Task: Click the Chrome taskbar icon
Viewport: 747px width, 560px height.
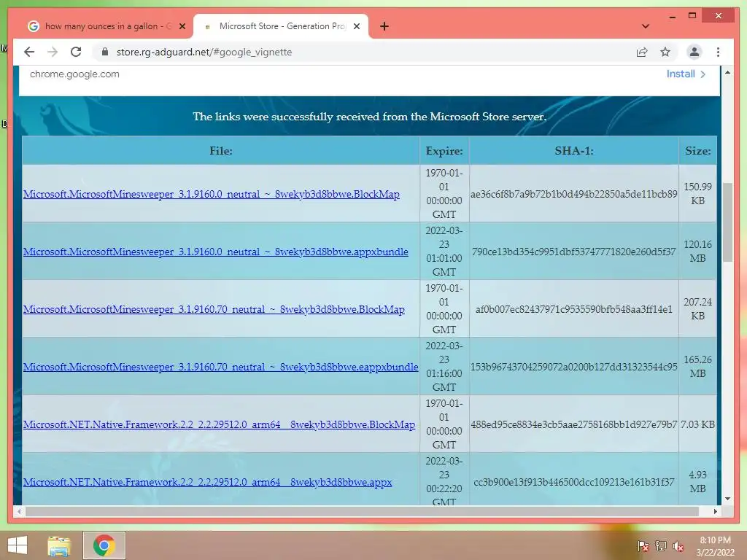Action: (104, 545)
